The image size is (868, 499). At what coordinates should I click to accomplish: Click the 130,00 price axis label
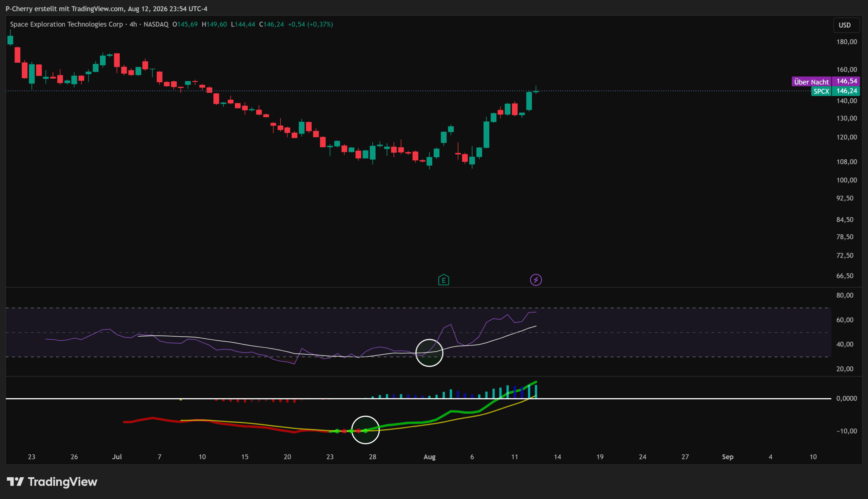[846, 118]
